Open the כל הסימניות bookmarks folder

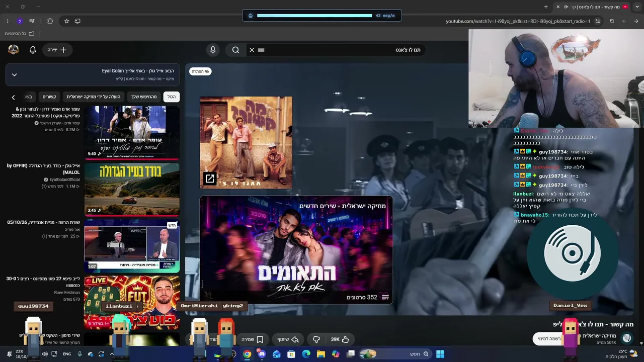click(x=20, y=34)
